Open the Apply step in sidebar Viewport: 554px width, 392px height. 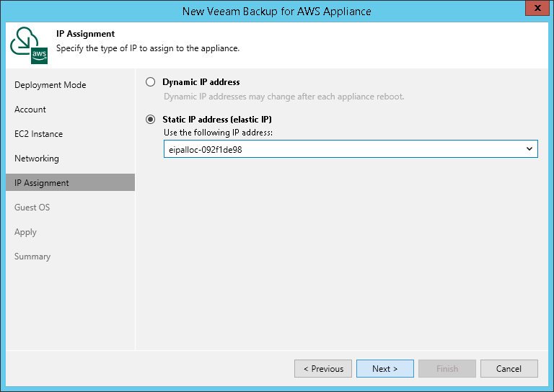pos(25,232)
